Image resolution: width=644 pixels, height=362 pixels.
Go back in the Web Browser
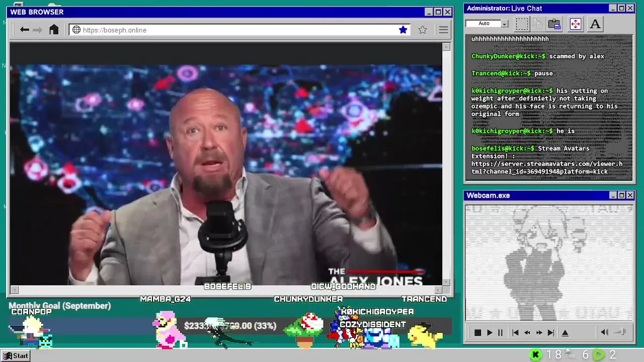point(24,30)
